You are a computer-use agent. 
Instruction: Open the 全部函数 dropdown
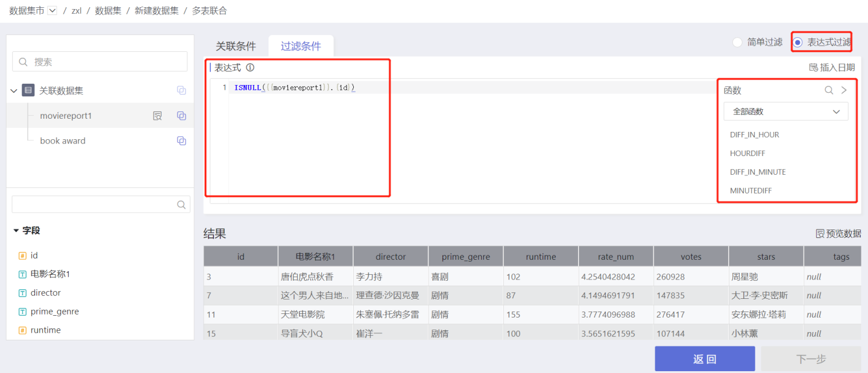tap(785, 111)
